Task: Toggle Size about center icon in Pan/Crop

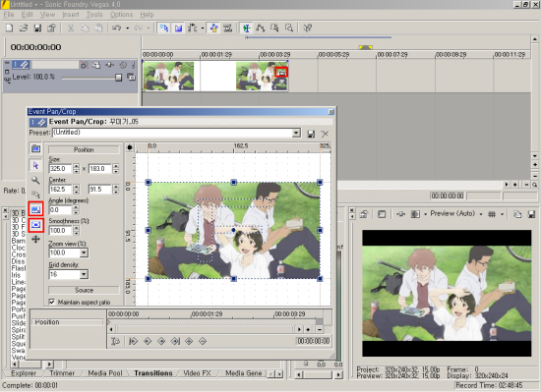Action: tap(35, 225)
